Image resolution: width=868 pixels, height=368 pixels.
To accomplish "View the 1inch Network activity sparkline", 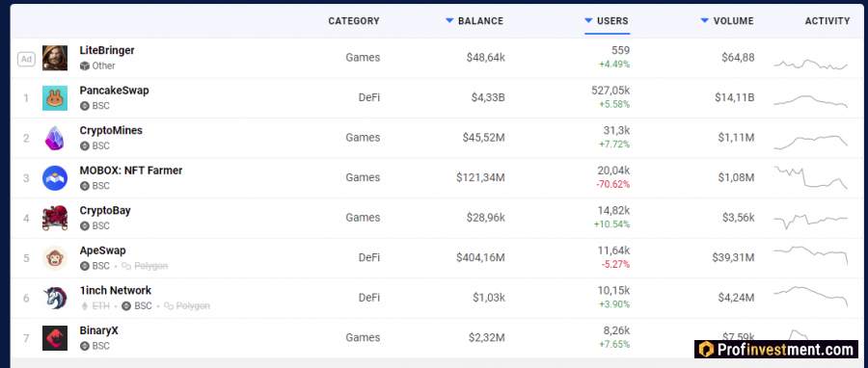I will [x=810, y=296].
